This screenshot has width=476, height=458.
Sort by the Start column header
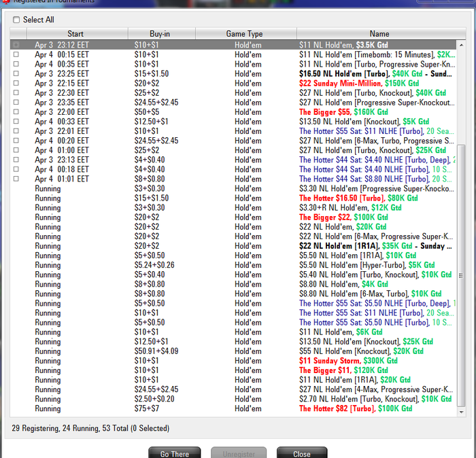[78, 34]
